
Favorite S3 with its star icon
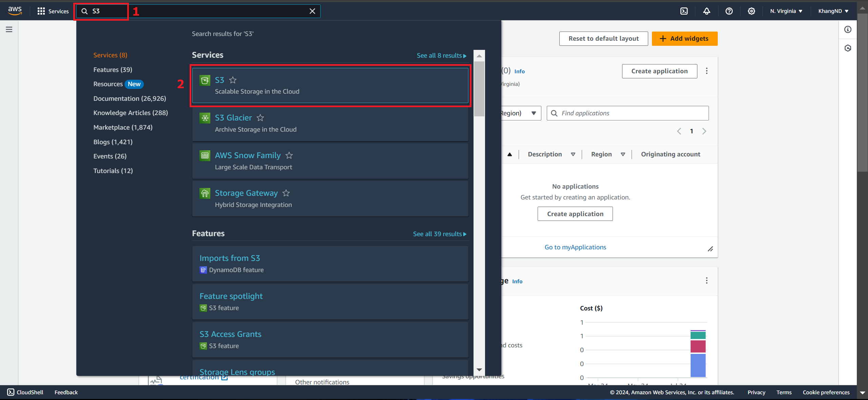(233, 80)
